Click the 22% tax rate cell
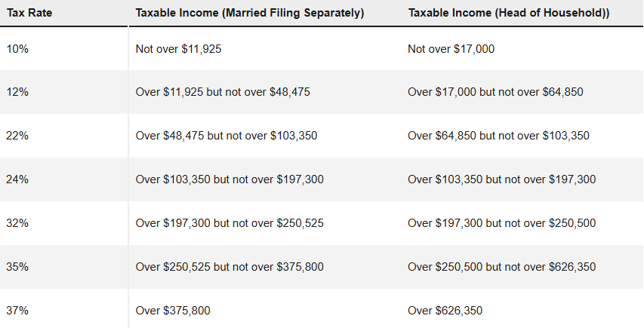This screenshot has height=328, width=644. point(17,136)
